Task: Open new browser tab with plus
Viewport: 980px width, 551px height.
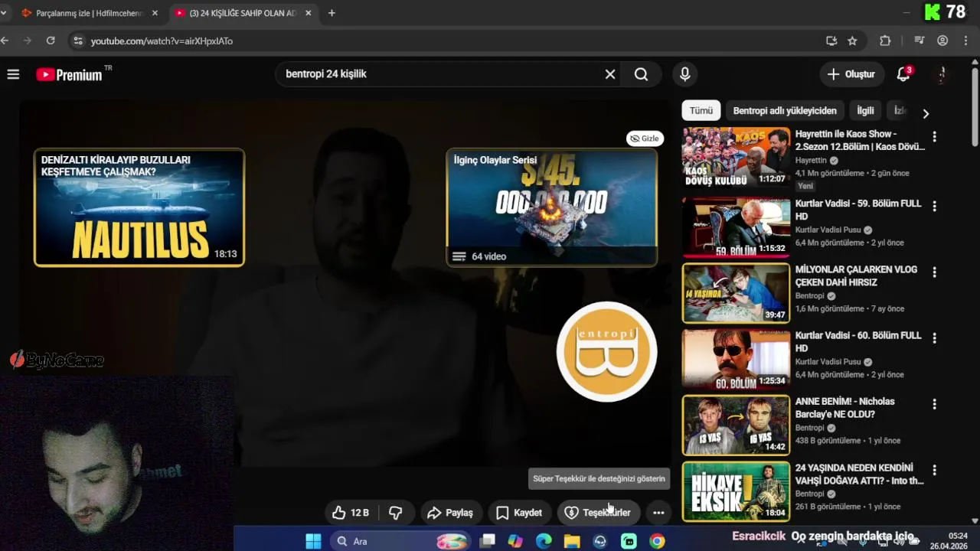Action: click(x=332, y=13)
